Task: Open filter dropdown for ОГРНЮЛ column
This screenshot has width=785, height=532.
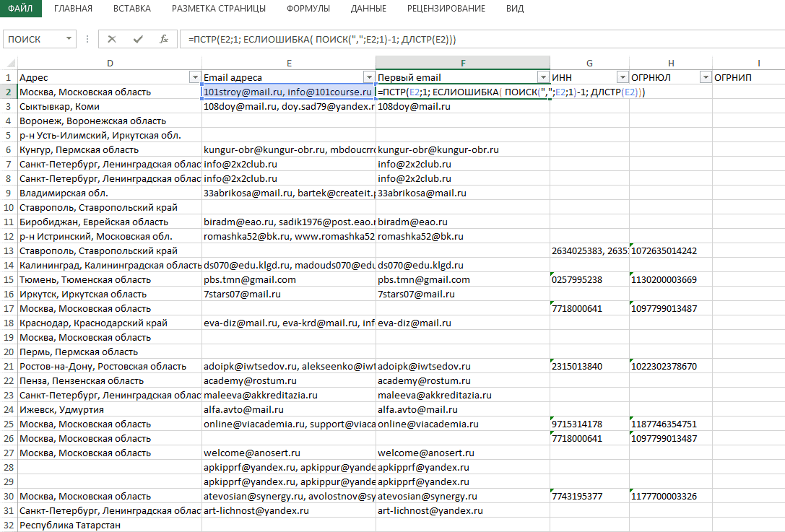Action: click(x=706, y=77)
